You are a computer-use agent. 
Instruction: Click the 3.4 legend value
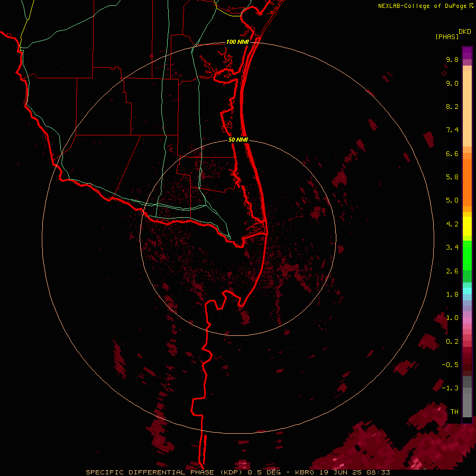(x=452, y=248)
